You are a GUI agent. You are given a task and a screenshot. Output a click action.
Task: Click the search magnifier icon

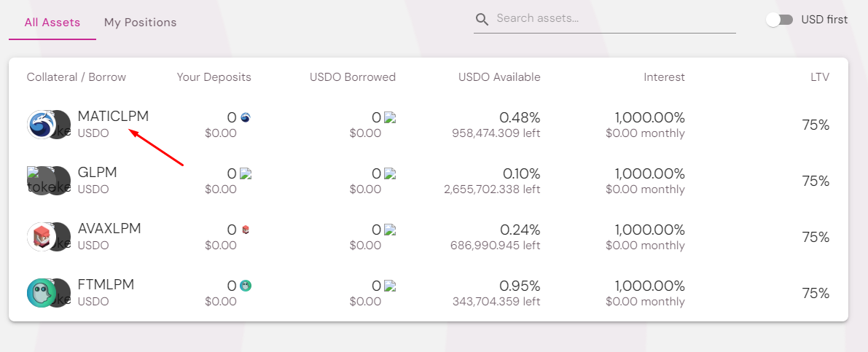tap(482, 19)
